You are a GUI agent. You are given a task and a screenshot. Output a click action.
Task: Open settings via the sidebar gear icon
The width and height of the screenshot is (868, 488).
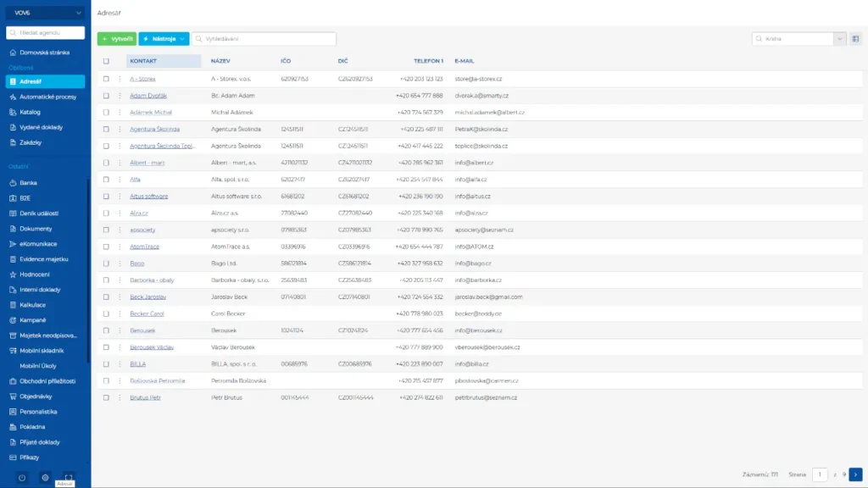point(46,478)
